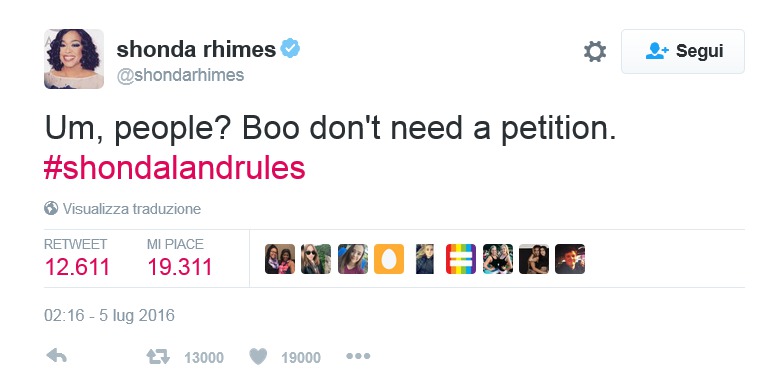Click the reply arrow icon
This screenshot has height=385, width=783.
[56, 357]
